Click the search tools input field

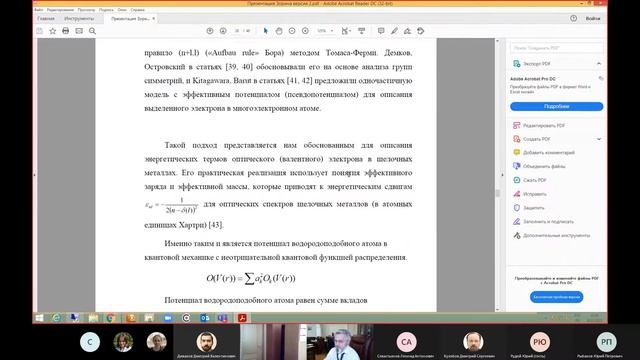pyautogui.click(x=556, y=48)
